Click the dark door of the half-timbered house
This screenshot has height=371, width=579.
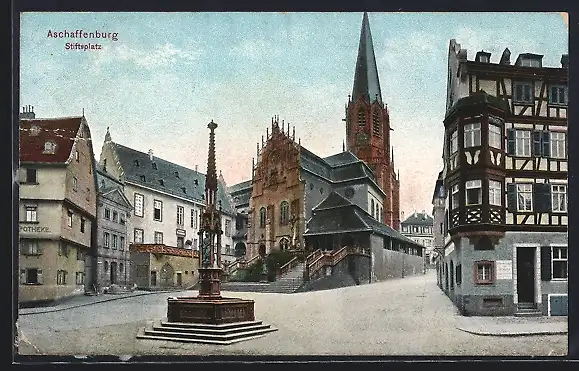(x=526, y=275)
